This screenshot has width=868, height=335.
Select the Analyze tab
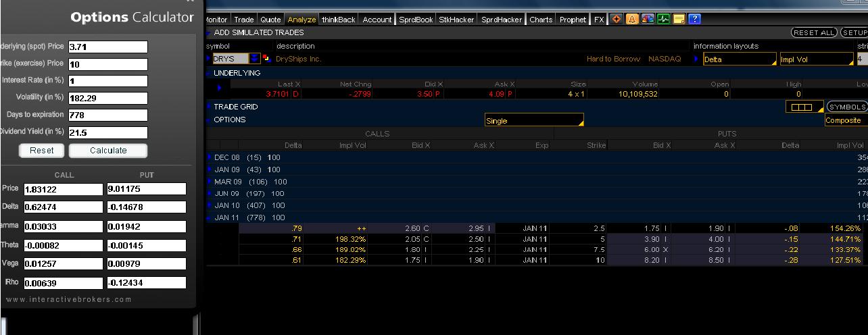point(302,20)
